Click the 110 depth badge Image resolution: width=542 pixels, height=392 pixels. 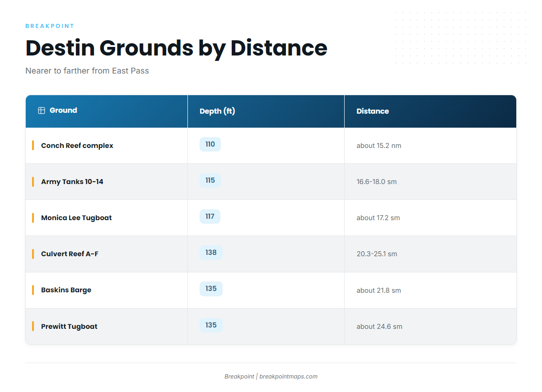pos(210,144)
